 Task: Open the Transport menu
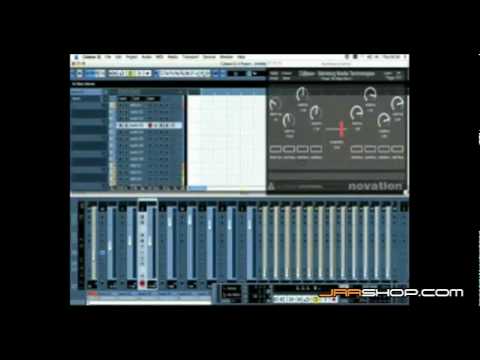coord(190,57)
